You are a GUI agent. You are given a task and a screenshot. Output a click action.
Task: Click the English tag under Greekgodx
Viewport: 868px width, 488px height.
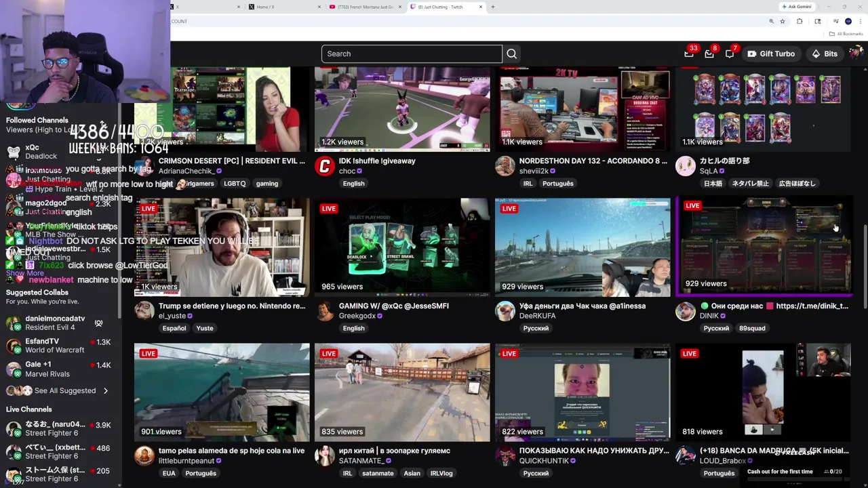point(353,328)
